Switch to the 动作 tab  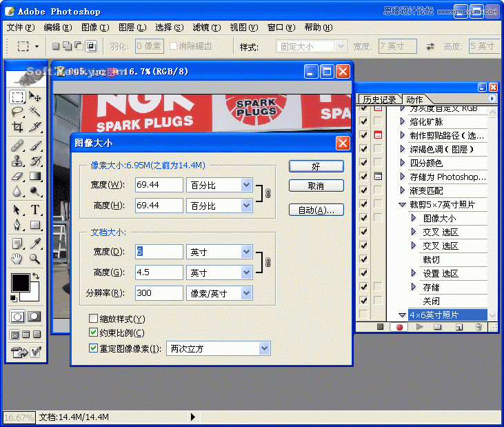[414, 99]
